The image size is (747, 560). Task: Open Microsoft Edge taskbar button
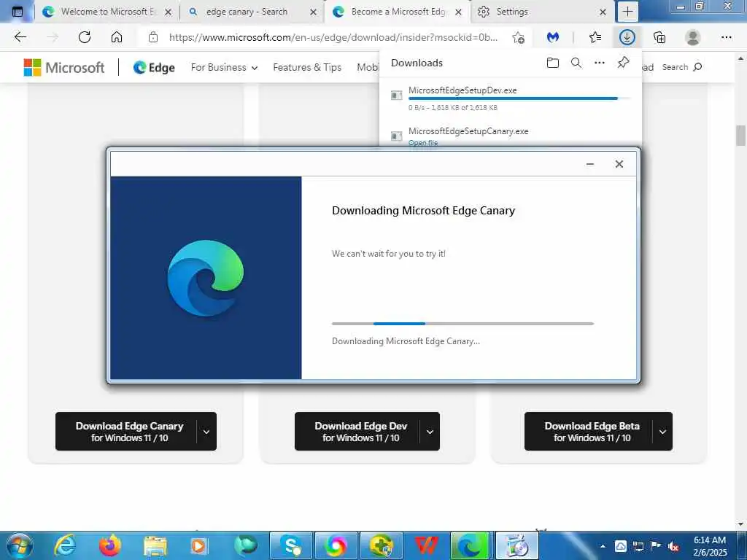pos(471,545)
